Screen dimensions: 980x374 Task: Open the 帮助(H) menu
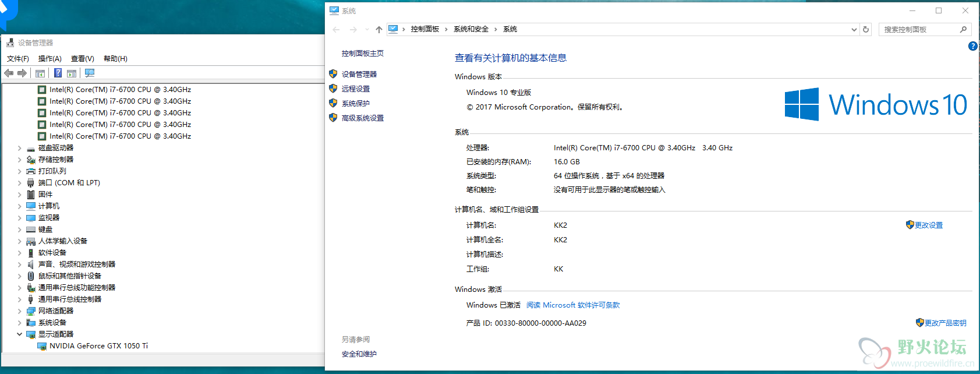coord(115,59)
